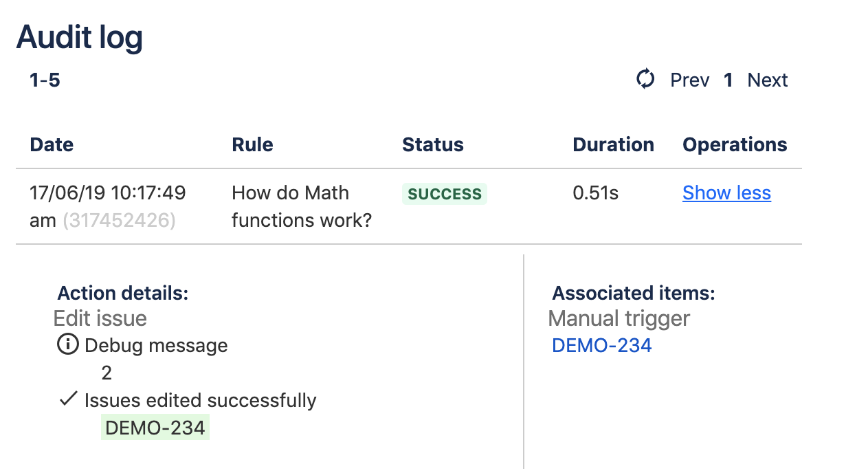Click the Audit log page heading
This screenshot has width=868, height=473.
click(x=80, y=37)
